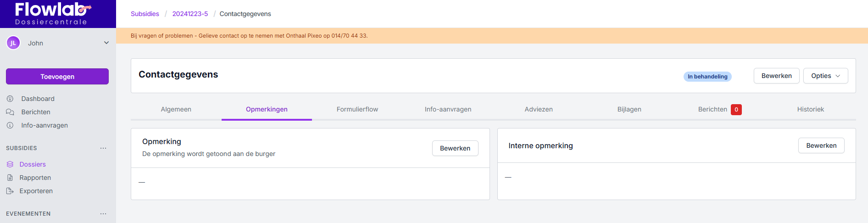This screenshot has width=868, height=223.
Task: Click the Flowlab Dossiercentrale logo
Action: pos(52,14)
